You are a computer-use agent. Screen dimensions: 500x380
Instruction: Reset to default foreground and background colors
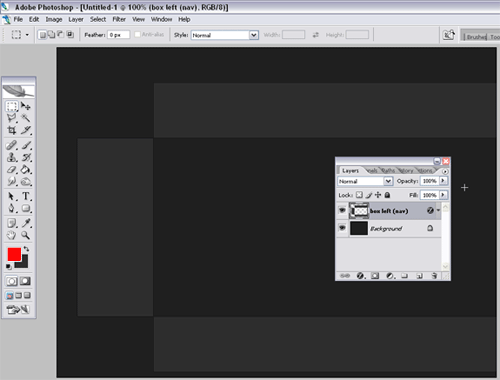pyautogui.click(x=9, y=266)
